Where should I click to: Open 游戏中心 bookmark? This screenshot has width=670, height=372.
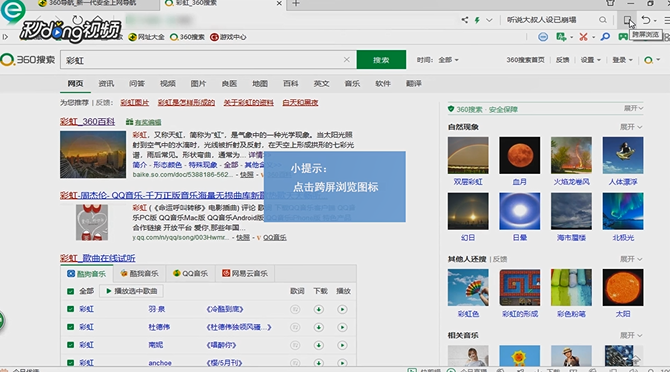(x=228, y=37)
